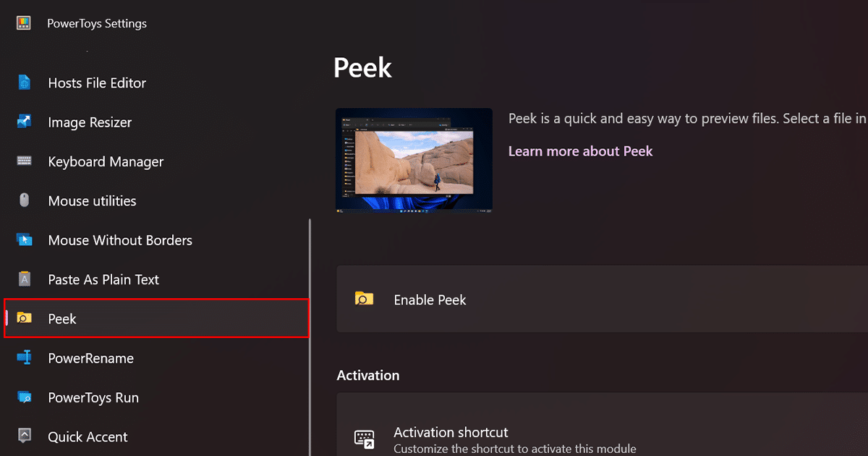The width and height of the screenshot is (868, 456).
Task: Click the Peek preview thumbnail image
Action: [414, 160]
